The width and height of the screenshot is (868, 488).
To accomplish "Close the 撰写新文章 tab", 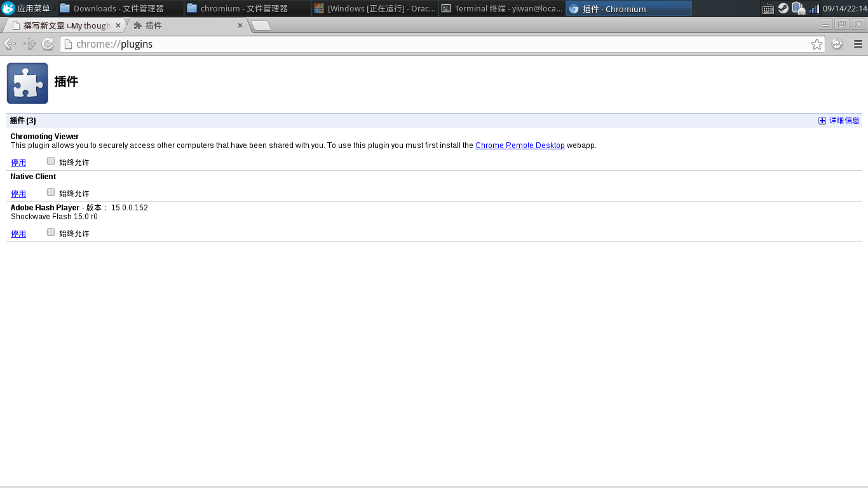I will click(x=118, y=25).
